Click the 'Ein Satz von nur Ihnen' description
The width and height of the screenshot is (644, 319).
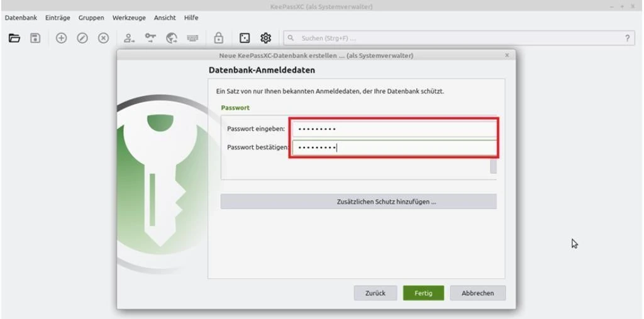330,91
